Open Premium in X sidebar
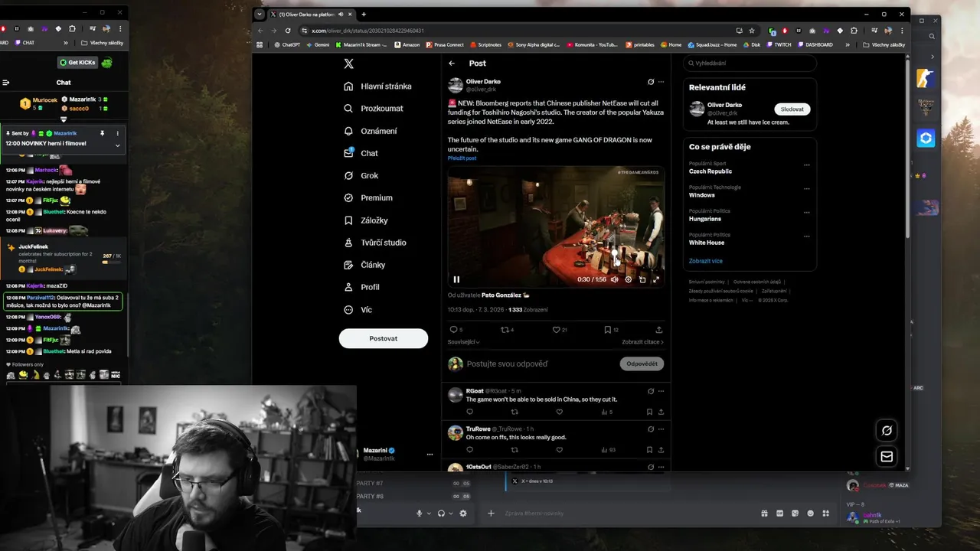This screenshot has width=980, height=551. (367, 197)
